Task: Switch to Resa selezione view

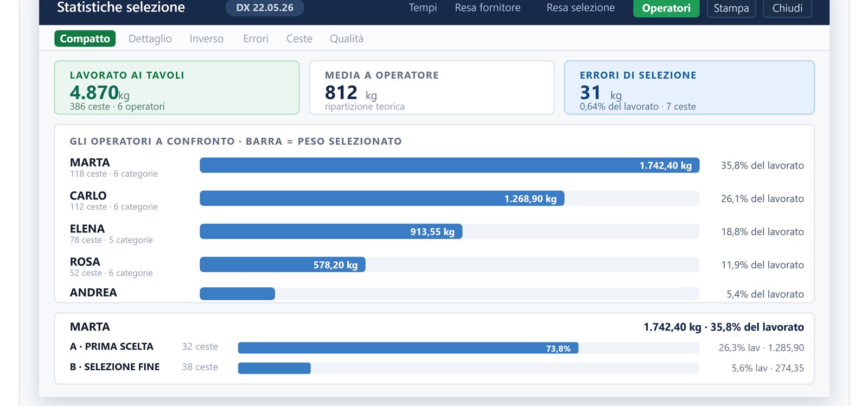Action: (x=580, y=8)
